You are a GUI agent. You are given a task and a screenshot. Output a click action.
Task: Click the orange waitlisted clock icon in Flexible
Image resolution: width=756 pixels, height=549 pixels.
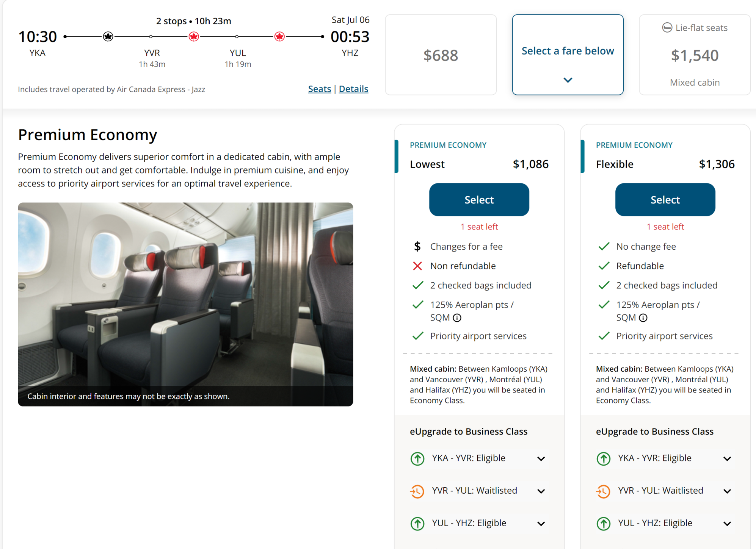tap(603, 491)
